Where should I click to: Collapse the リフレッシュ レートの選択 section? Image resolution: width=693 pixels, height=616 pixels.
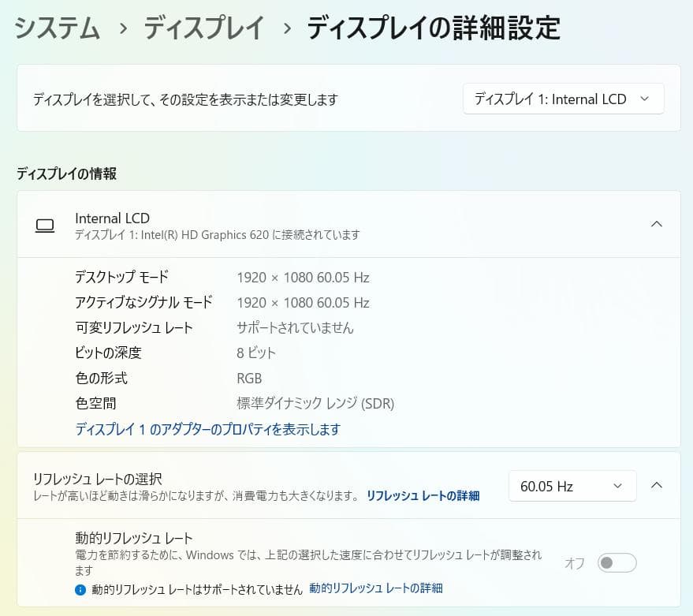656,486
